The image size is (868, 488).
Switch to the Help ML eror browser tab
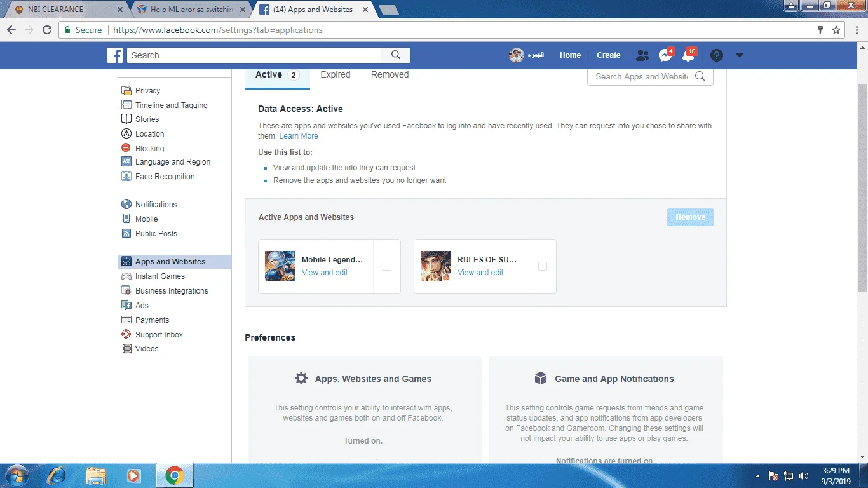click(191, 10)
